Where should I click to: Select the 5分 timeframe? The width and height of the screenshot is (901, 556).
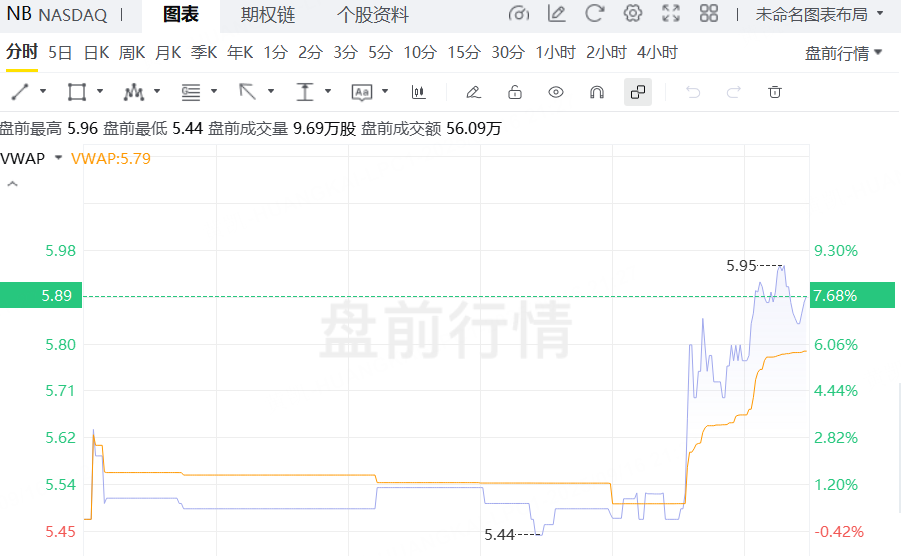coord(380,53)
